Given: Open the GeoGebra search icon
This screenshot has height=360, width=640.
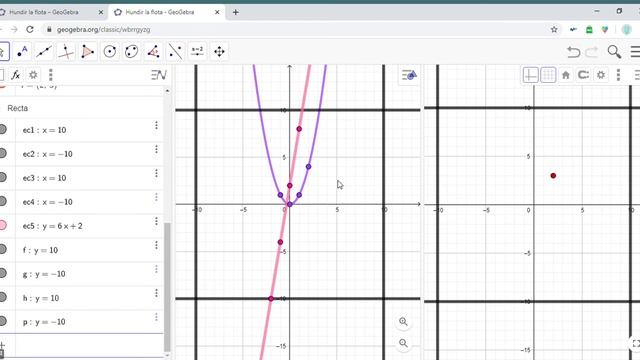Looking at the screenshot, I should [614, 52].
